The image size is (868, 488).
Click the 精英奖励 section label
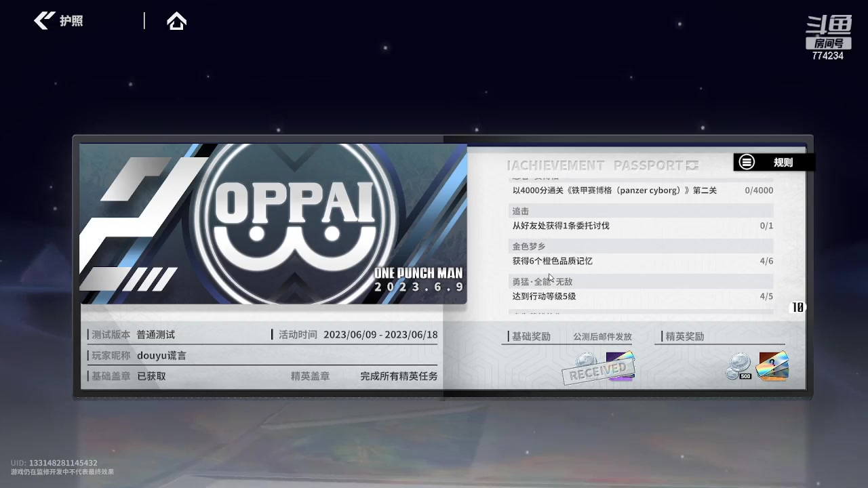[x=685, y=336]
